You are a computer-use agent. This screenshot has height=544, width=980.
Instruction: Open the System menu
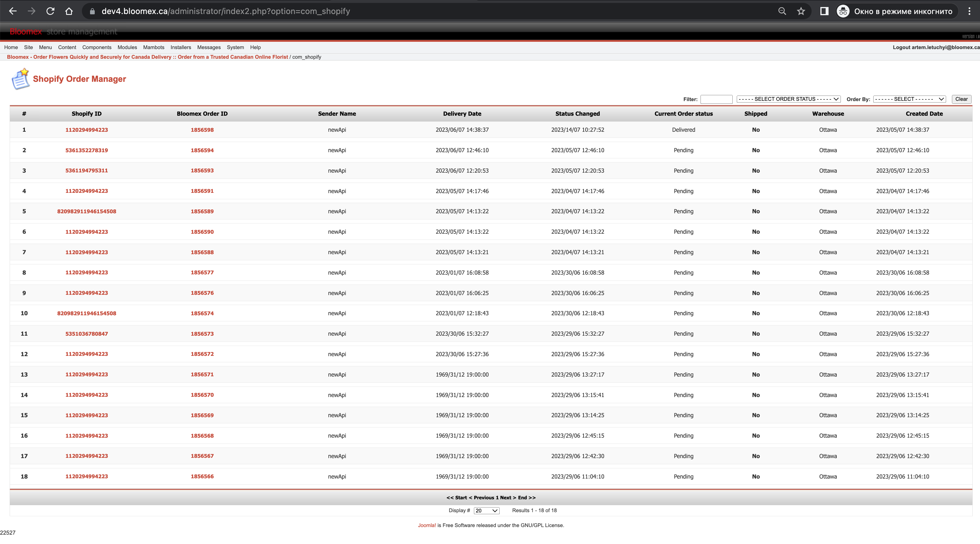[x=235, y=48]
